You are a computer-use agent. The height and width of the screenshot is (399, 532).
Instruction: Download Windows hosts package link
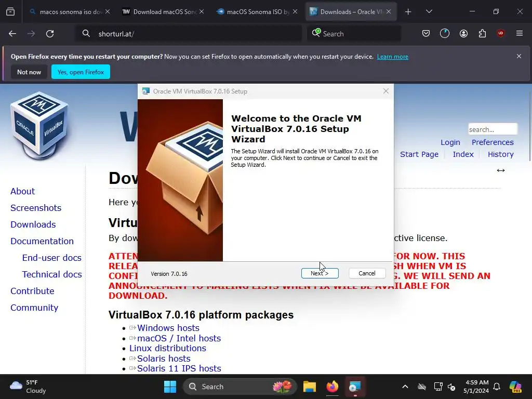[168, 328]
